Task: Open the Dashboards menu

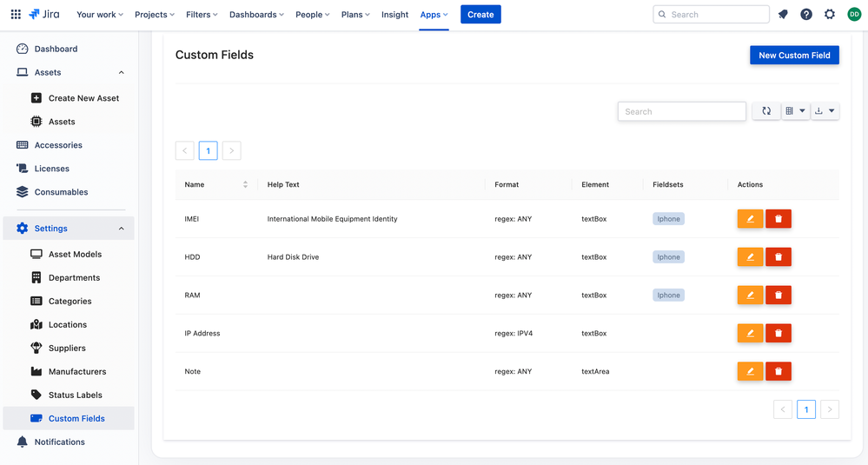Action: pos(256,15)
